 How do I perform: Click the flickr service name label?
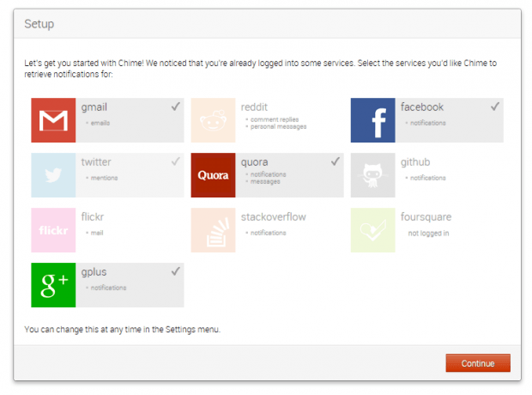92,217
